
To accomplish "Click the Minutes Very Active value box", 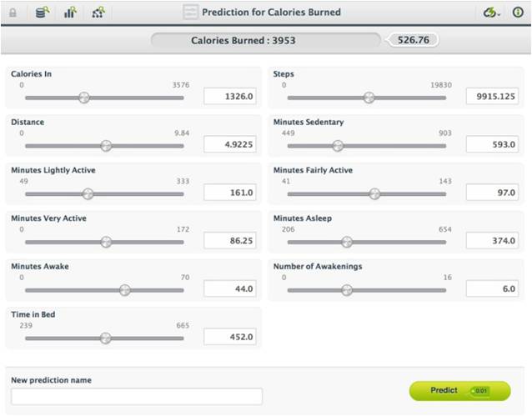I will (232, 241).
